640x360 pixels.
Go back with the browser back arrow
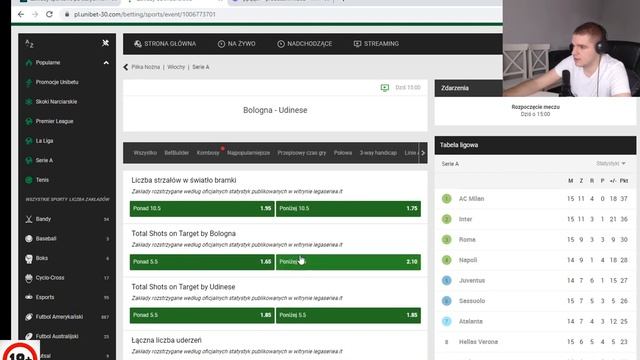(21, 14)
